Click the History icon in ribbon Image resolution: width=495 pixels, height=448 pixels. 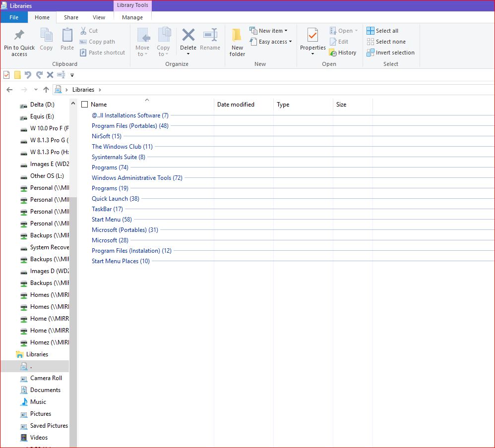343,53
